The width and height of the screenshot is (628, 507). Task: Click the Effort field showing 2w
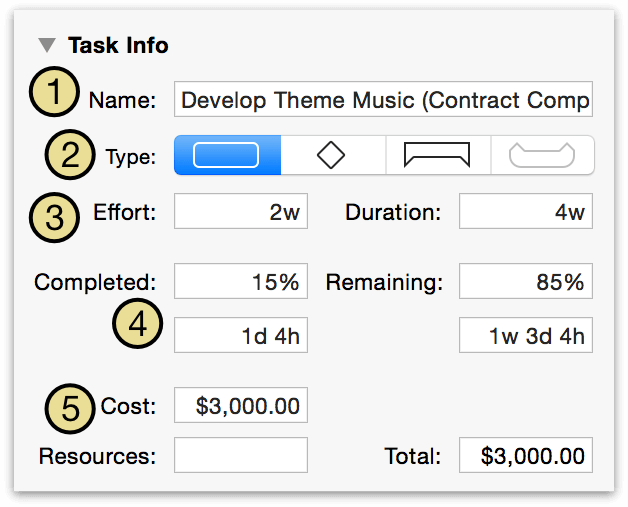(241, 211)
